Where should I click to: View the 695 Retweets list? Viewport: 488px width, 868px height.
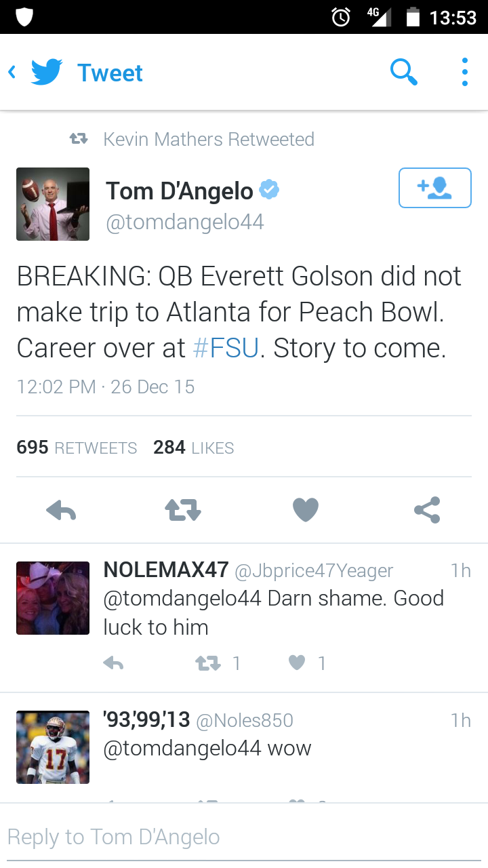click(77, 448)
